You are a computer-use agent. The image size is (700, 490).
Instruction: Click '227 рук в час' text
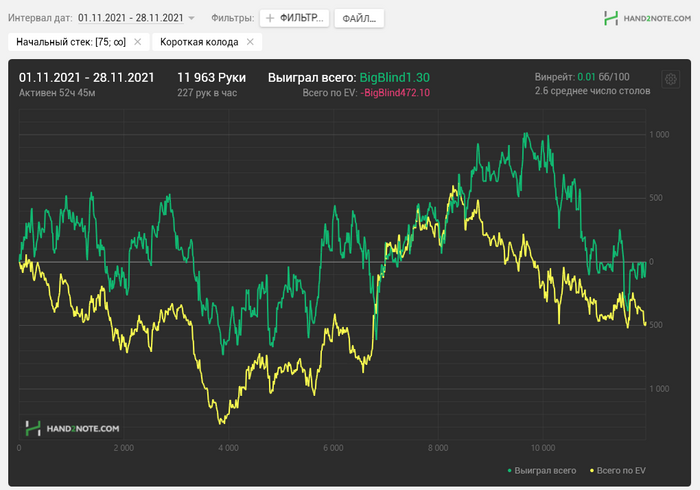coord(207,93)
